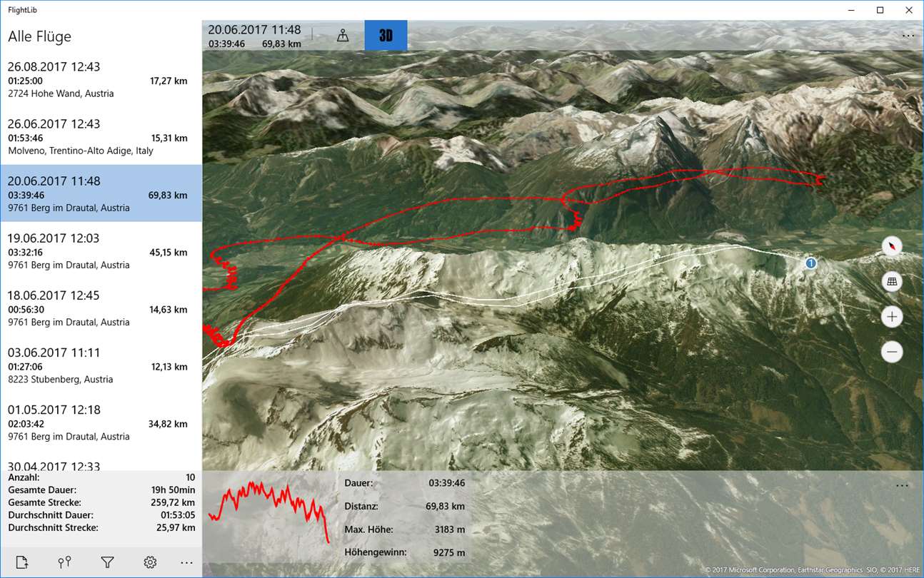Zoom out on the map with minus
924x578 pixels.
(x=892, y=352)
